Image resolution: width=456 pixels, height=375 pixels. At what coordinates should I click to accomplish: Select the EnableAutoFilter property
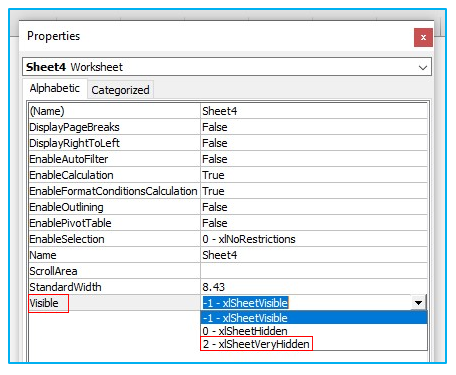point(114,159)
